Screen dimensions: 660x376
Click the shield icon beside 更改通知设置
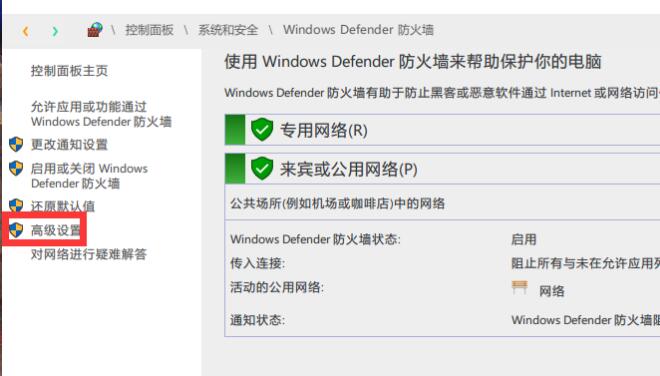click(16, 144)
